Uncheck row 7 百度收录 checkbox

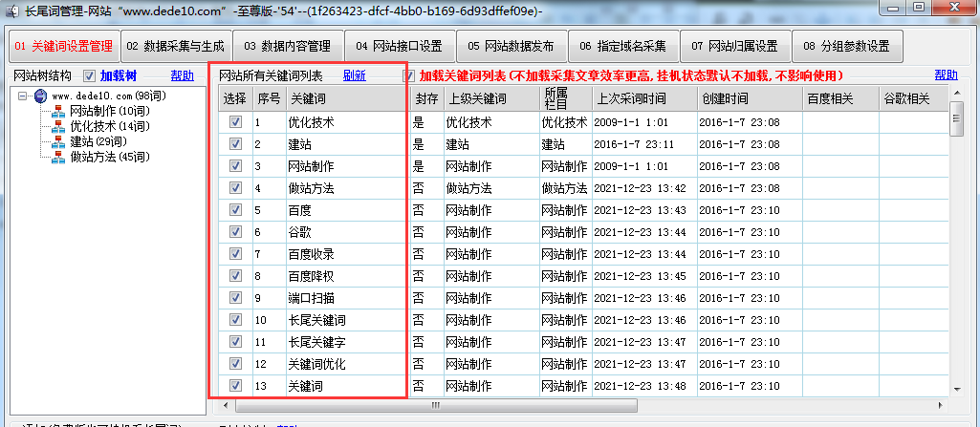235,253
